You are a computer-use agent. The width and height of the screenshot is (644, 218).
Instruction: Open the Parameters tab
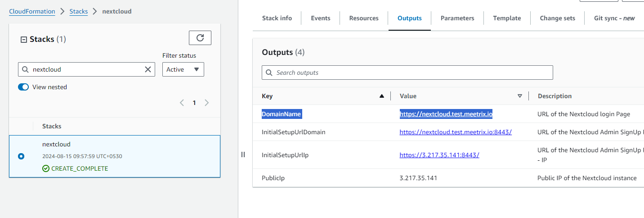point(457,18)
